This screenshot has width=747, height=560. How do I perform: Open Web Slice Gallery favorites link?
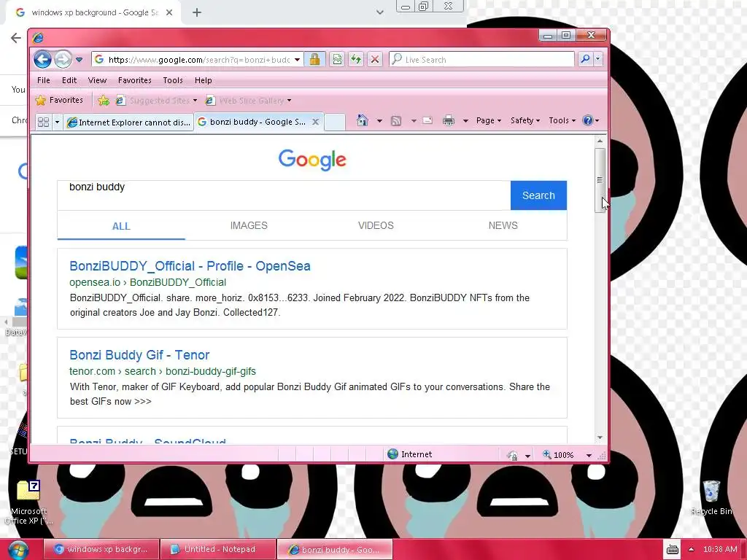tap(248, 101)
